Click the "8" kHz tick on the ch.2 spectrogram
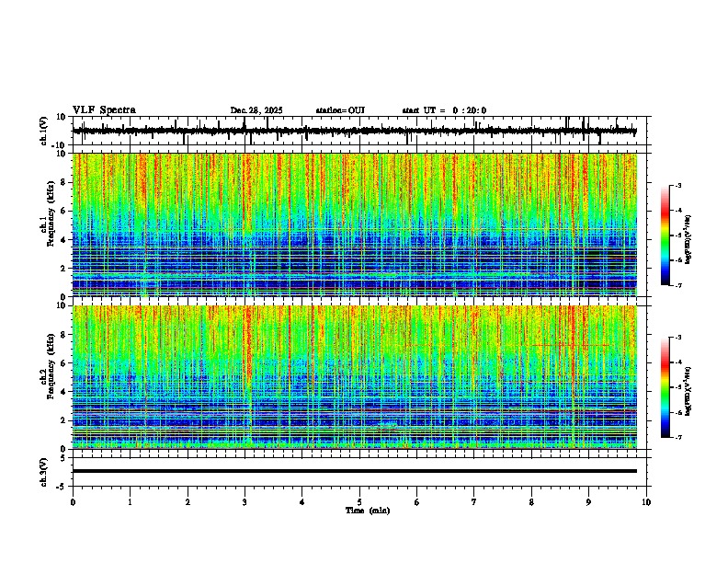This screenshot has width=728, height=563. pyautogui.click(x=63, y=335)
